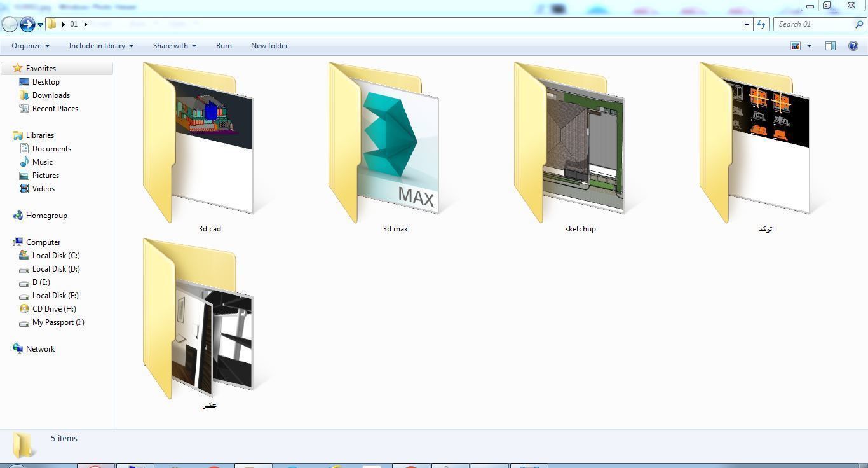Select the 3d max folder thumbnail
Image resolution: width=868 pixels, height=468 pixels.
(x=384, y=142)
